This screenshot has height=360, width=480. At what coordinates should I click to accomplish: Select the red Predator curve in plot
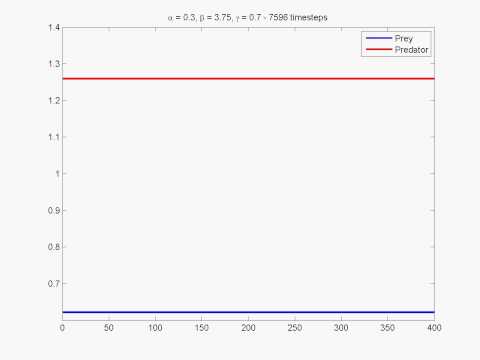[248, 79]
